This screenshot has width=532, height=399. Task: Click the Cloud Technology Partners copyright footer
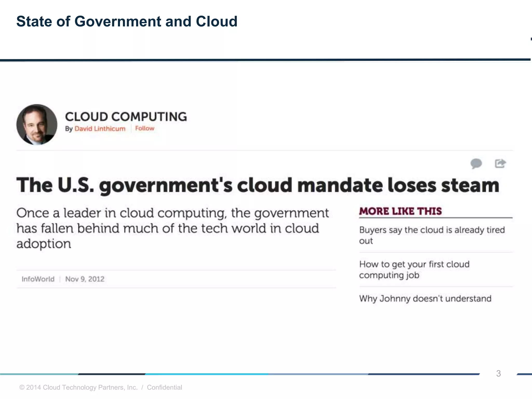click(x=101, y=387)
